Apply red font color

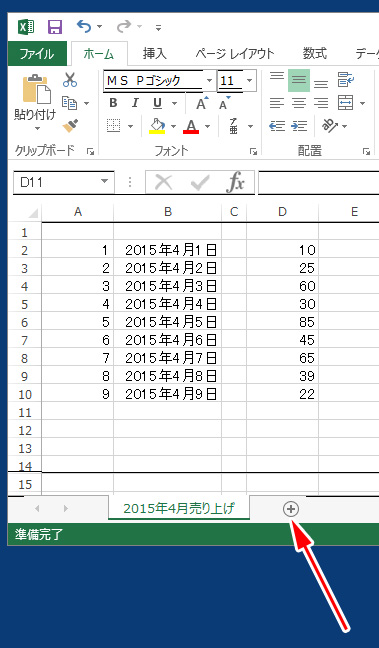tap(191, 126)
